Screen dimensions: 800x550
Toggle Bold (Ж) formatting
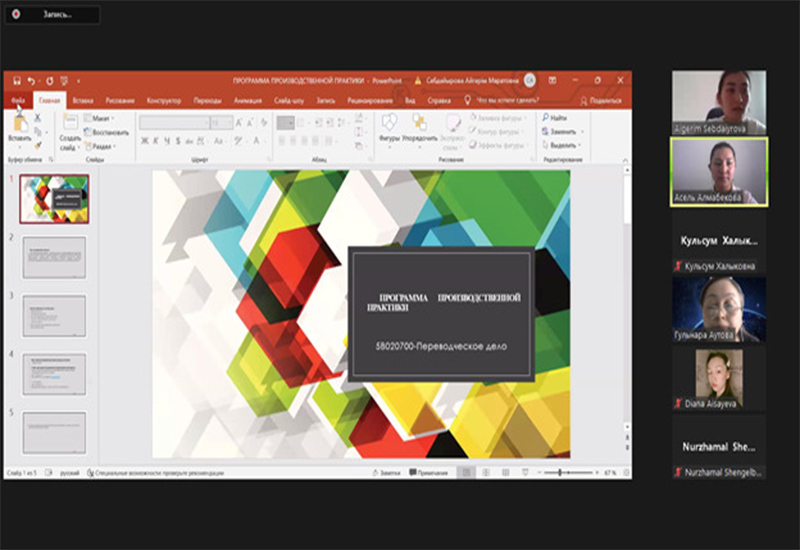tap(144, 141)
